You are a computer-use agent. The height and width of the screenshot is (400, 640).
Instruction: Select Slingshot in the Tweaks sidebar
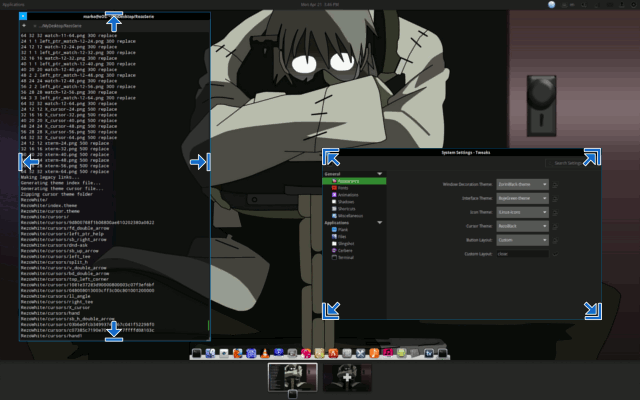(x=354, y=244)
